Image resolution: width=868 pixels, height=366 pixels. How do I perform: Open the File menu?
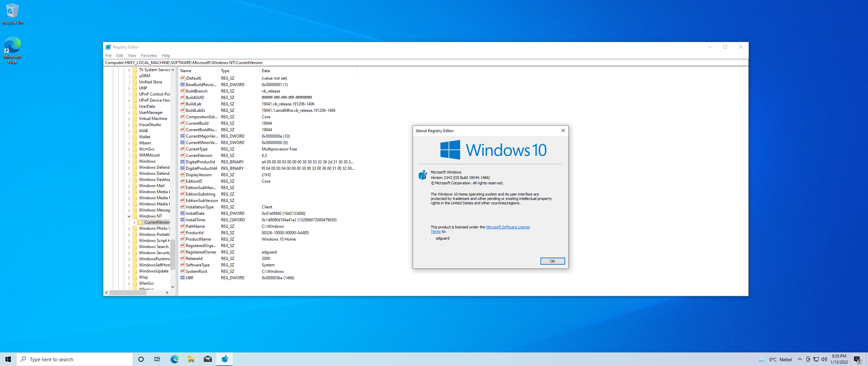click(108, 56)
